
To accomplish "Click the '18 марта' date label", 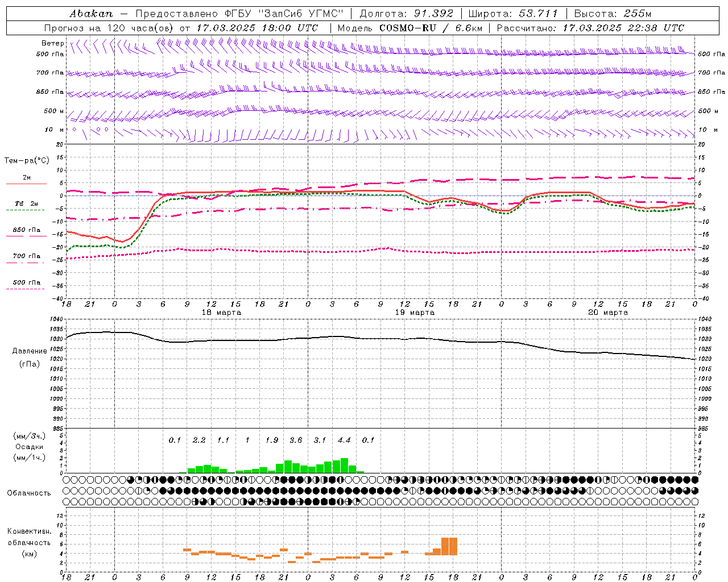I will tap(221, 313).
